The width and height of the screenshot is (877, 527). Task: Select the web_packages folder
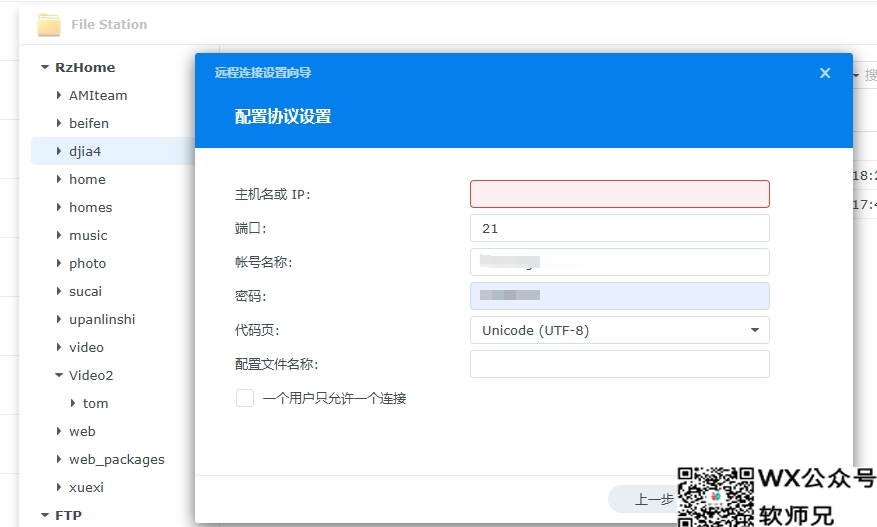(117, 460)
